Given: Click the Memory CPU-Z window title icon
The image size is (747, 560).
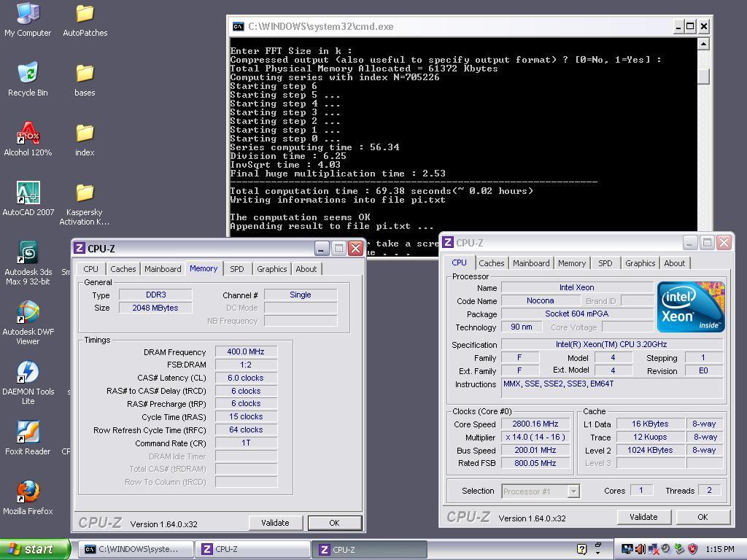Looking at the screenshot, I should [79, 248].
